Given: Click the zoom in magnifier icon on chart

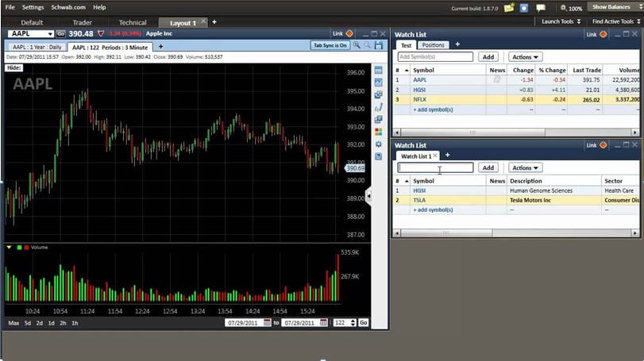Looking at the screenshot, I should (357, 45).
